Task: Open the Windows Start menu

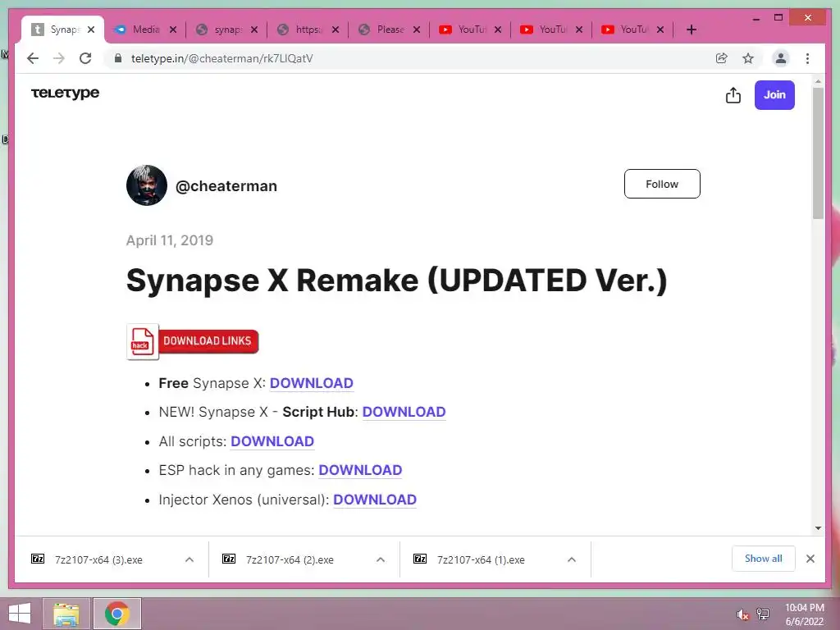Action: tap(20, 614)
